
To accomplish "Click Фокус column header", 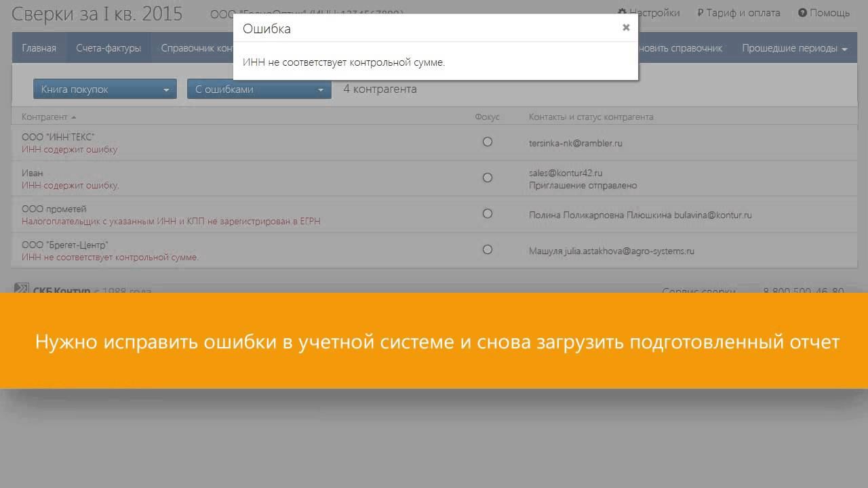I will pyautogui.click(x=487, y=117).
